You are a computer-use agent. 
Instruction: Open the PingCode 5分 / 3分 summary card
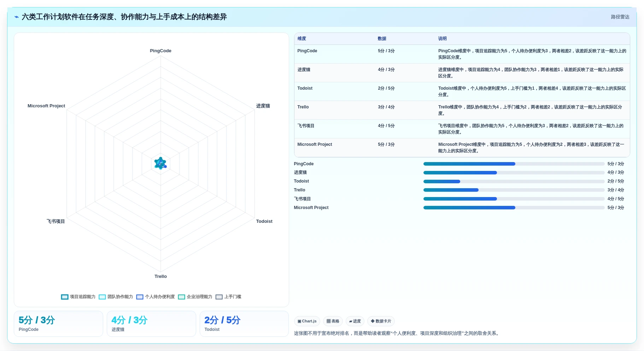[58, 324]
